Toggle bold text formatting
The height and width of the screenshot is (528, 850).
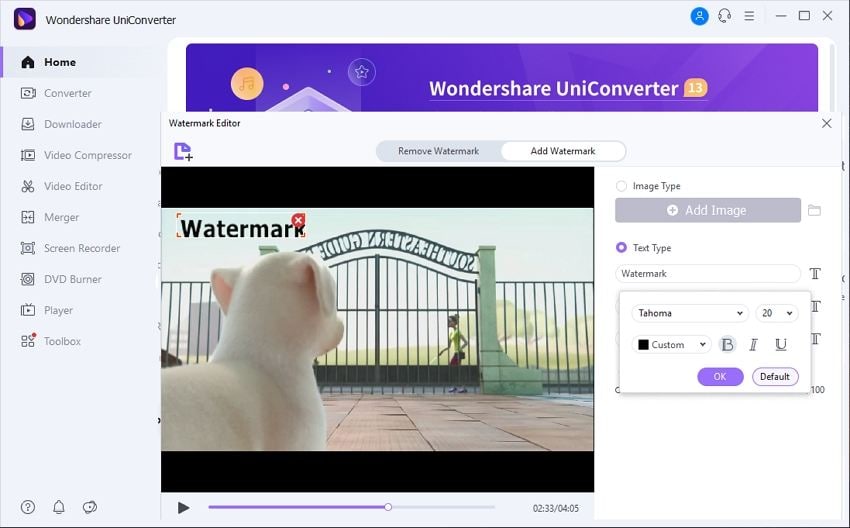tap(727, 344)
